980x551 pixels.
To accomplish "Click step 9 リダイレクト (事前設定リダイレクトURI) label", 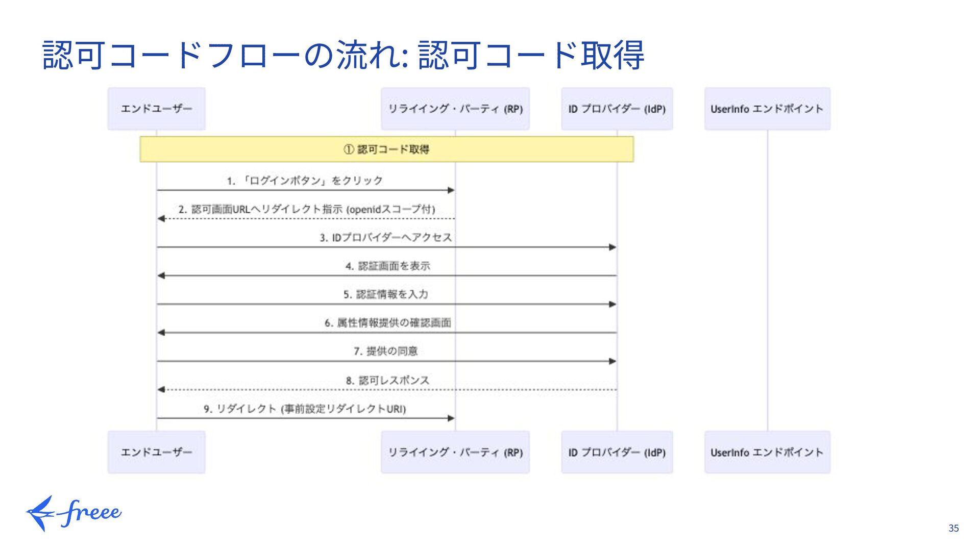I will point(305,409).
